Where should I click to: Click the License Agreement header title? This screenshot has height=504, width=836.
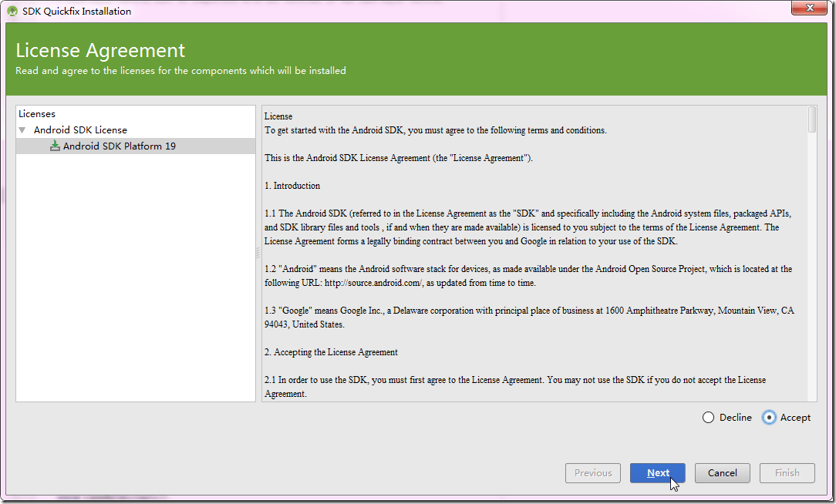[100, 51]
